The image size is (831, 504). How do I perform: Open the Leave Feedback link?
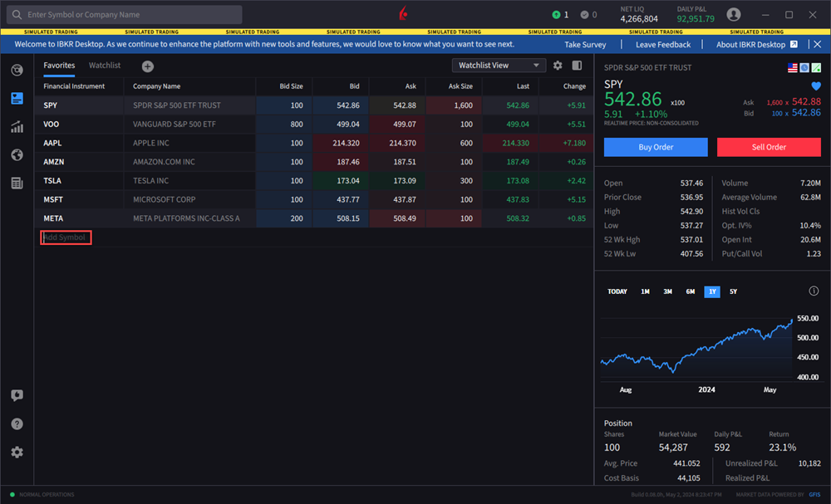(x=663, y=45)
